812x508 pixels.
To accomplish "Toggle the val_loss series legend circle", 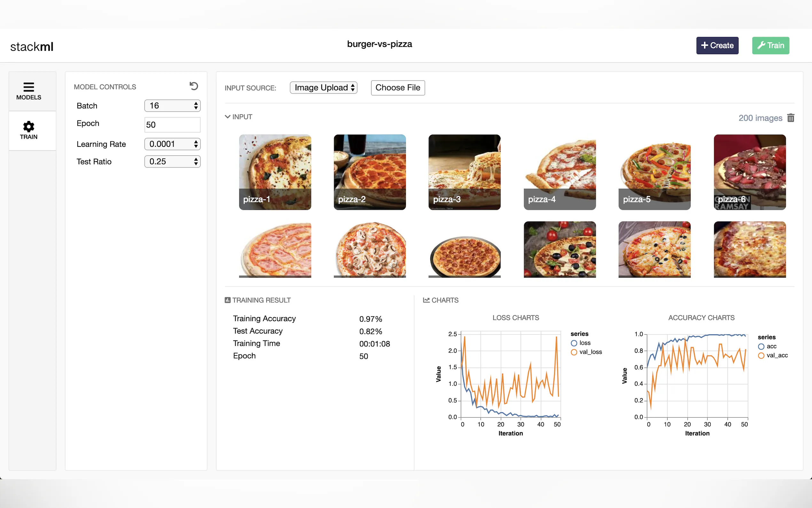I will point(574,352).
